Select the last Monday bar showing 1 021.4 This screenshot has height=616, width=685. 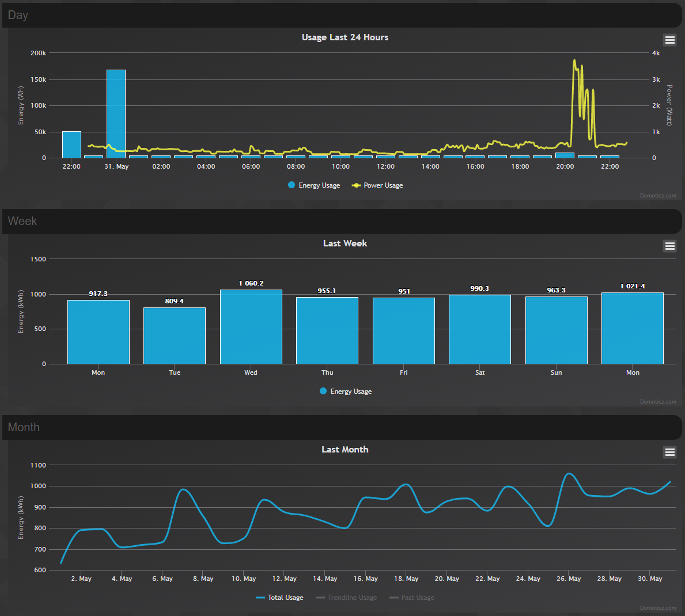(x=633, y=328)
